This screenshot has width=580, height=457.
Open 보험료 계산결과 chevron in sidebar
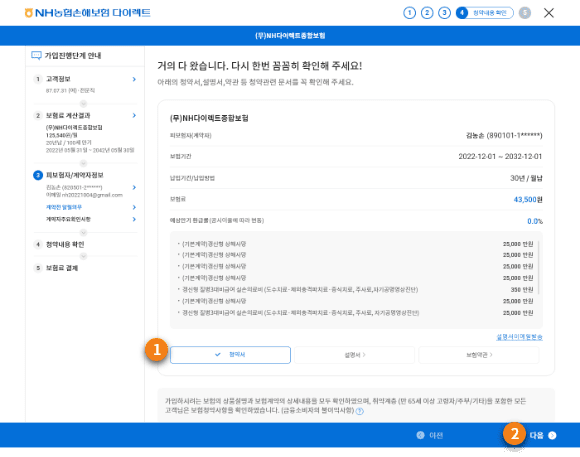134,115
